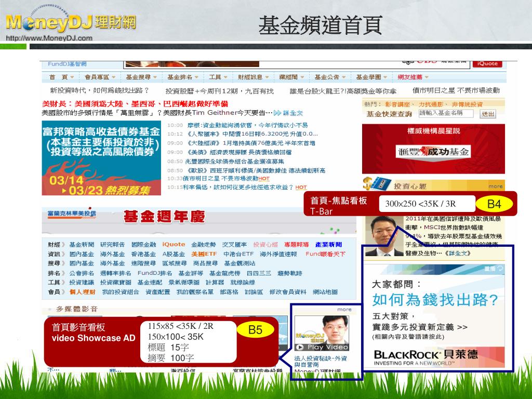The width and height of the screenshot is (532, 399).
Task: Open the 基金龍虎榜 link
Action: [x=224, y=273]
